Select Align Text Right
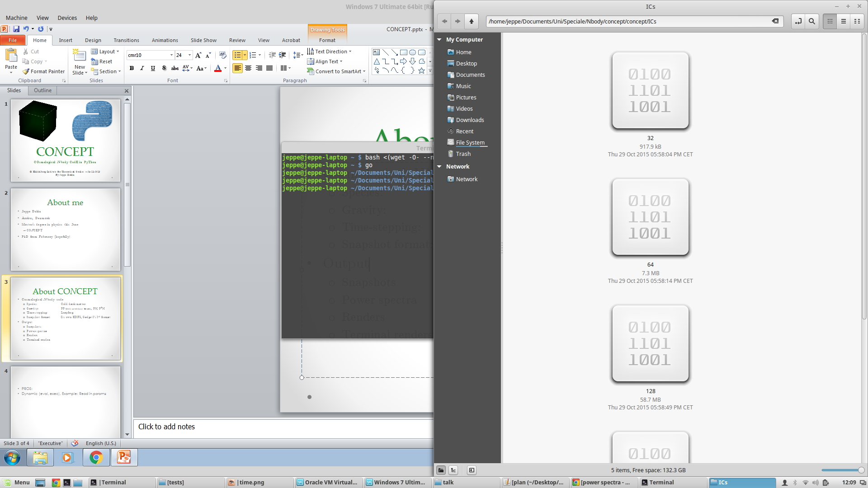Image resolution: width=868 pixels, height=488 pixels. [259, 68]
